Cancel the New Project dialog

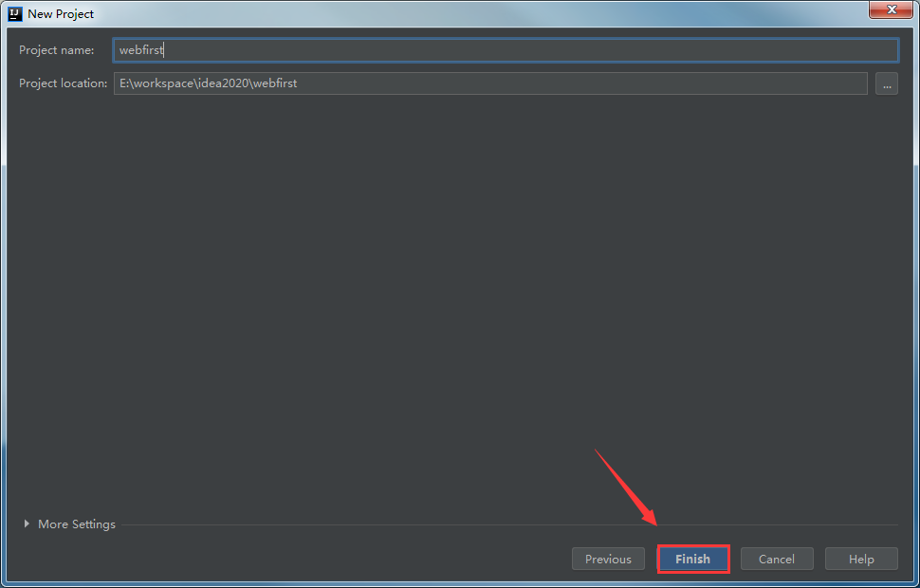[x=777, y=559]
